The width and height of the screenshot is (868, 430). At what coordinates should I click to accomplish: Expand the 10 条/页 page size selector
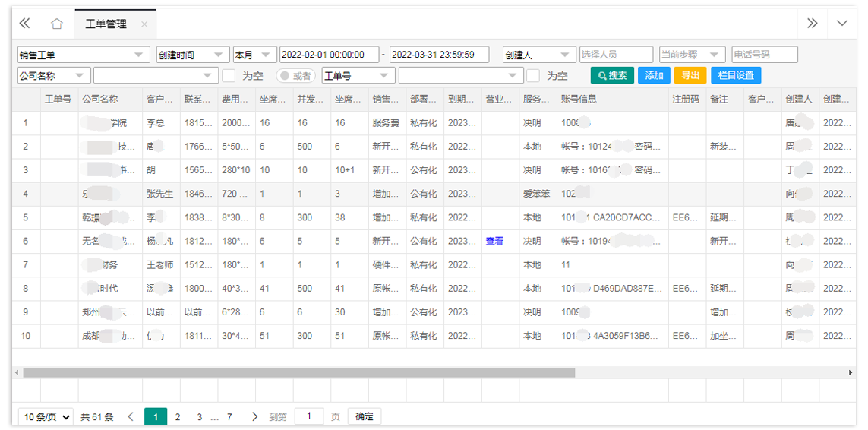tap(46, 416)
